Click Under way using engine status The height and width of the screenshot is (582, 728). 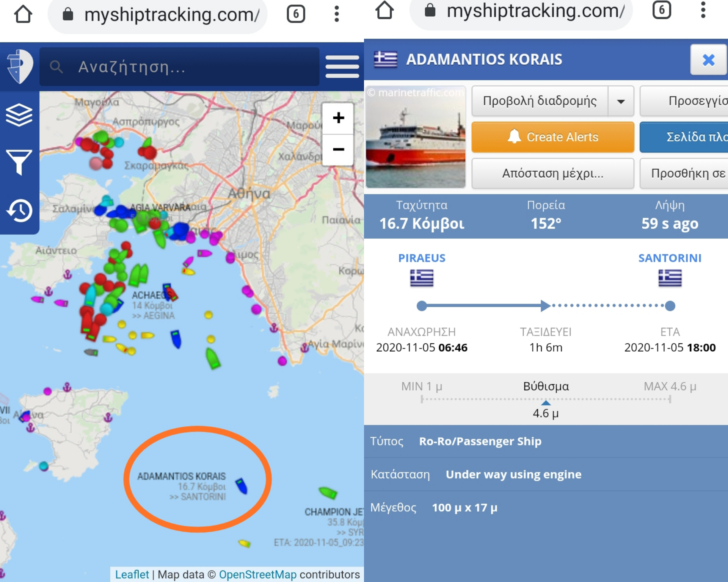click(513, 474)
